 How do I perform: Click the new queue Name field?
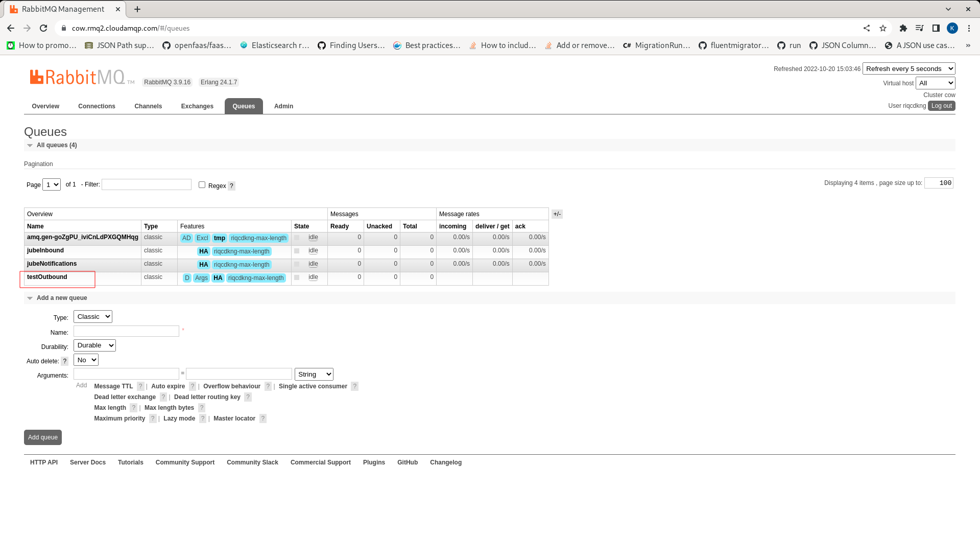[x=126, y=331]
